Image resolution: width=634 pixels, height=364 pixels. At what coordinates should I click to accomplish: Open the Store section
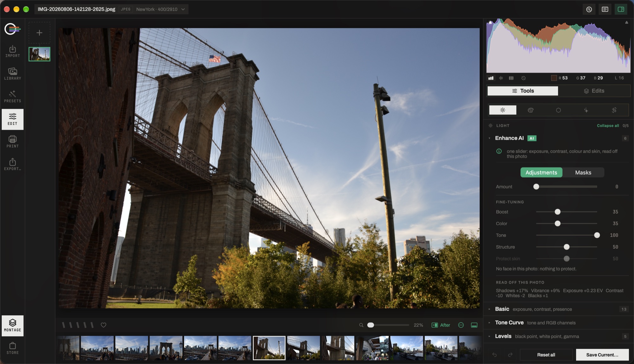point(13,348)
